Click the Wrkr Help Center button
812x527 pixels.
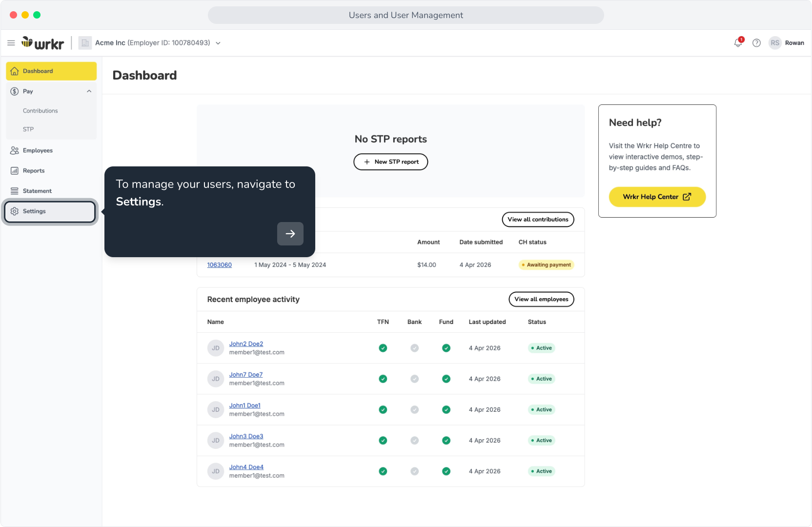click(657, 197)
